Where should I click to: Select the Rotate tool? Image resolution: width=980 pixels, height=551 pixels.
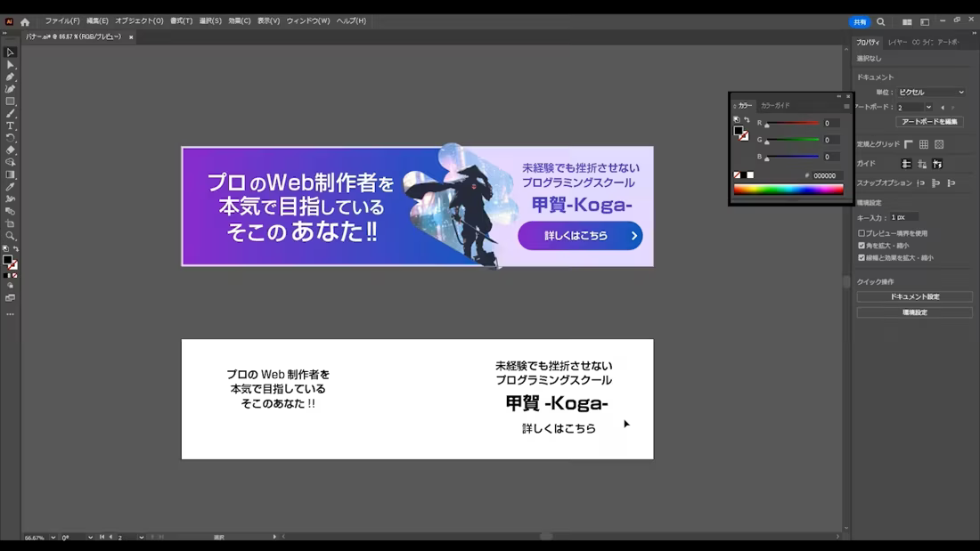point(10,138)
